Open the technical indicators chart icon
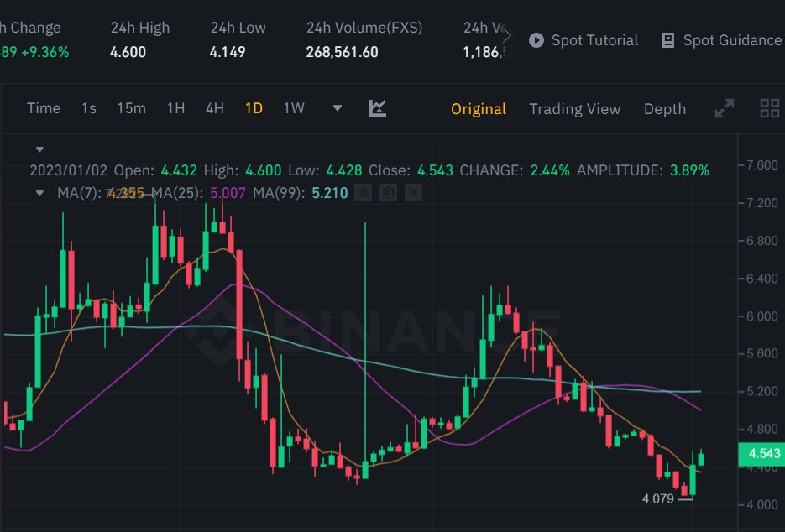785x532 pixels. (378, 108)
